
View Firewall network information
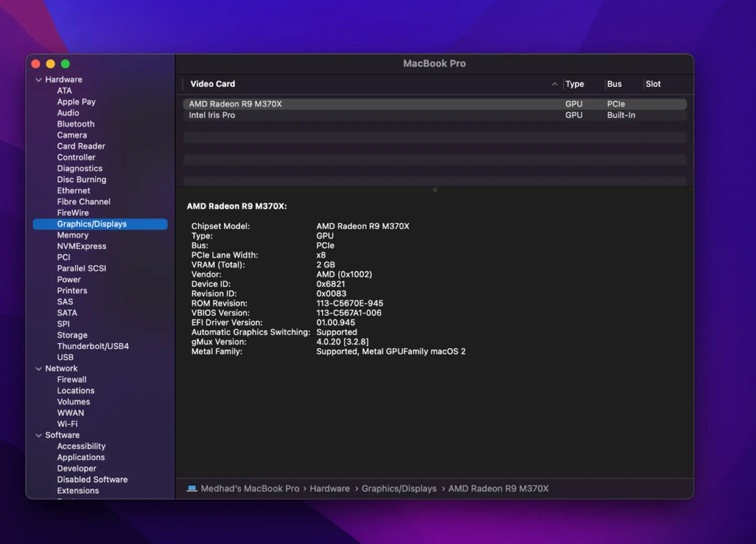click(x=72, y=379)
